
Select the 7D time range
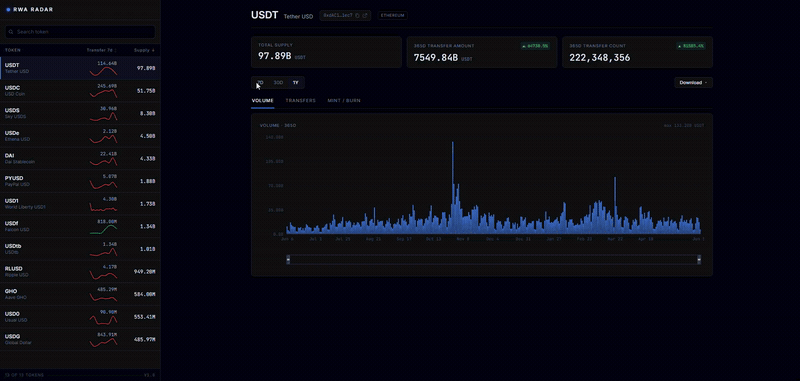coord(260,83)
